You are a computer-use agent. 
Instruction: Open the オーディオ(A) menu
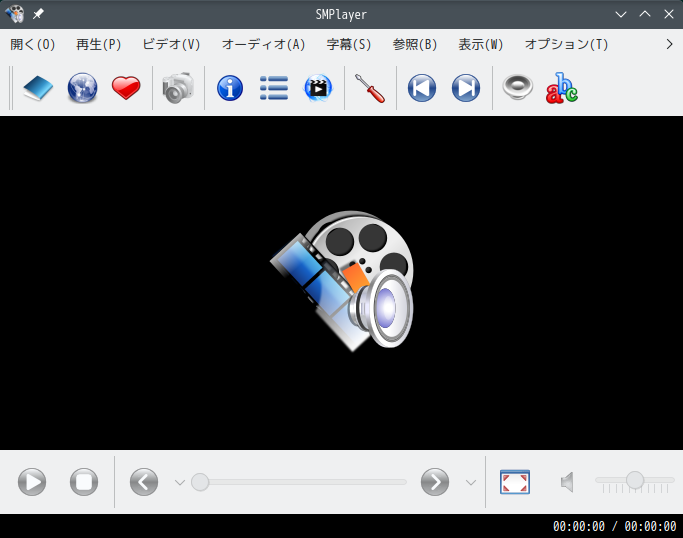(x=264, y=44)
